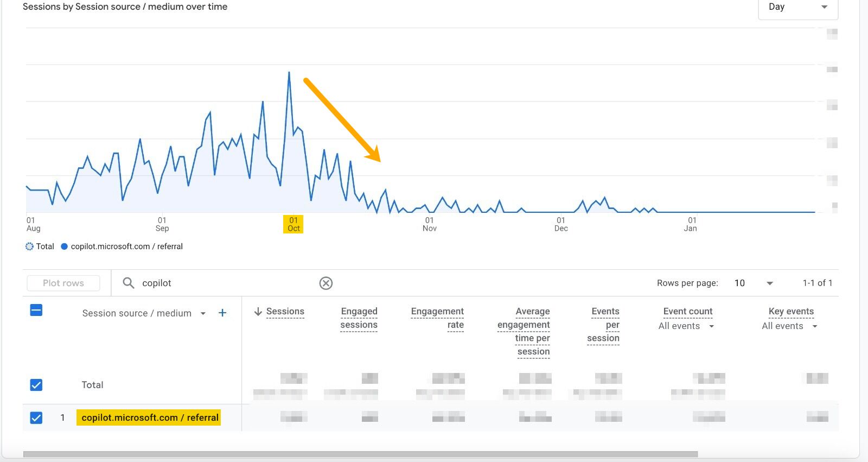Click the Plot rows button
This screenshot has height=462, width=868.
click(63, 283)
